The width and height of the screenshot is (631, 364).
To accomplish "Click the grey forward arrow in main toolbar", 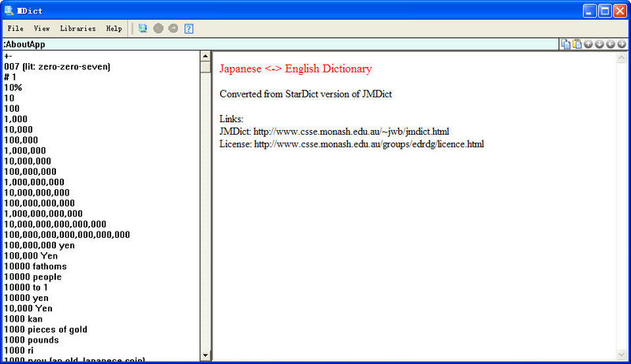I will tap(173, 28).
